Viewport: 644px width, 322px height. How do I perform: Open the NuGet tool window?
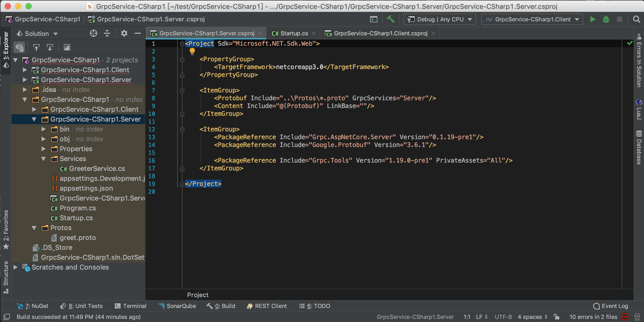(33, 306)
